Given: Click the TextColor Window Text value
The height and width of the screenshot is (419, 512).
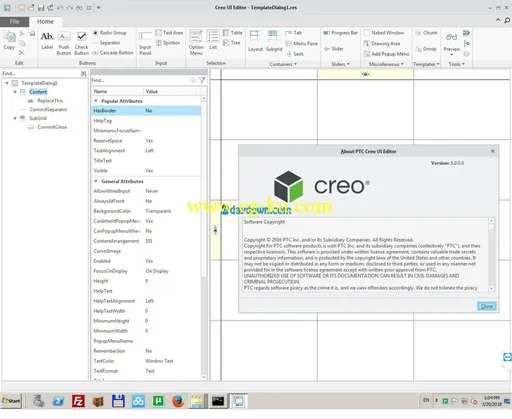Looking at the screenshot, I should (x=159, y=361).
